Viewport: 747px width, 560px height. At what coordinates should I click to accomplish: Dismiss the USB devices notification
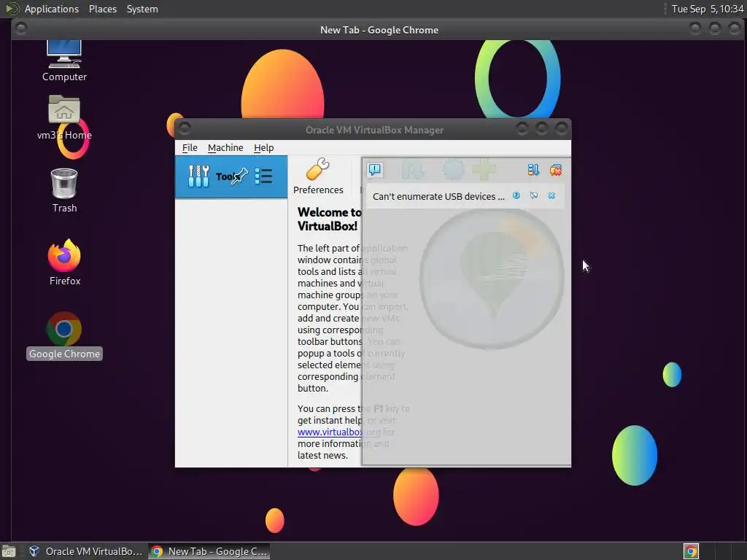pos(551,195)
